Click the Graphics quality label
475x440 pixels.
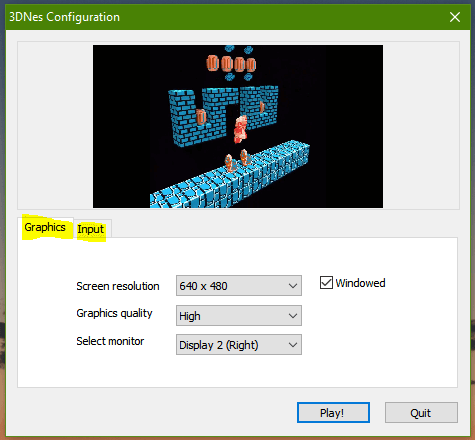coord(114,313)
